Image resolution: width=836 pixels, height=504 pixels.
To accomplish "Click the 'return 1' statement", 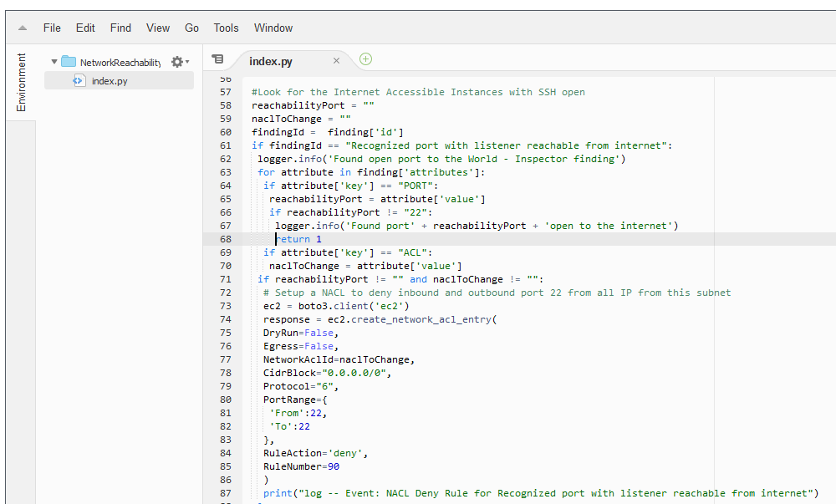I will pos(298,239).
